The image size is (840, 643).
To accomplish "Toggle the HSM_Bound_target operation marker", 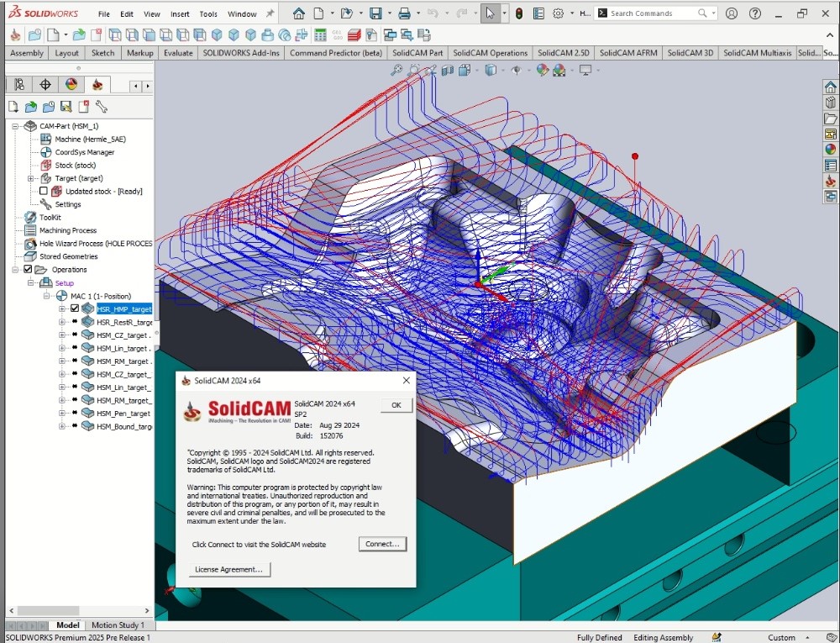I will tap(75, 426).
